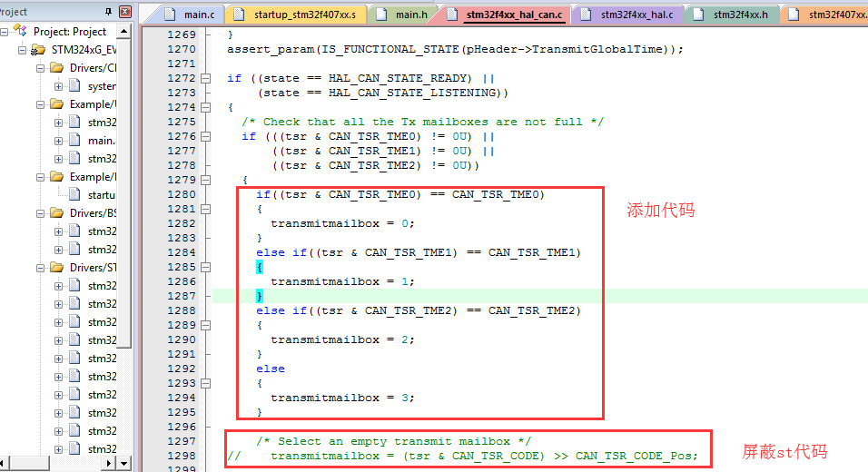Click the main. file document icon
Image resolution: width=868 pixels, height=472 pixels.
(x=74, y=140)
